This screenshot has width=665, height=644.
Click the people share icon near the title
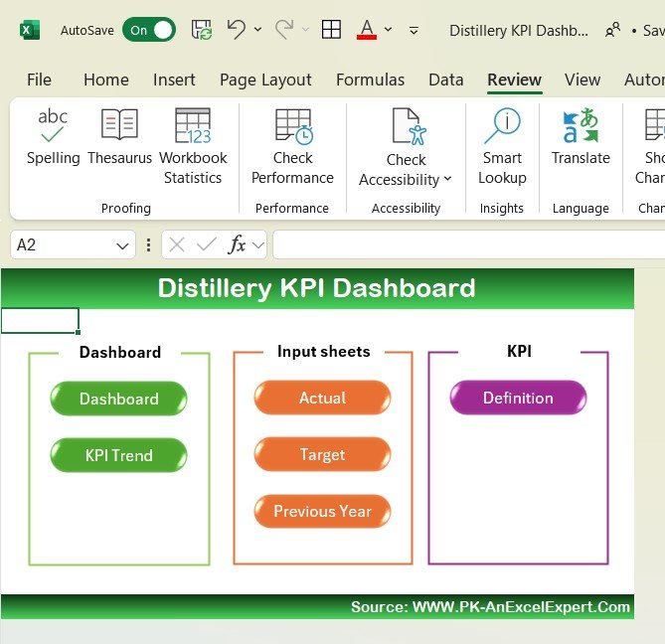pos(612,30)
